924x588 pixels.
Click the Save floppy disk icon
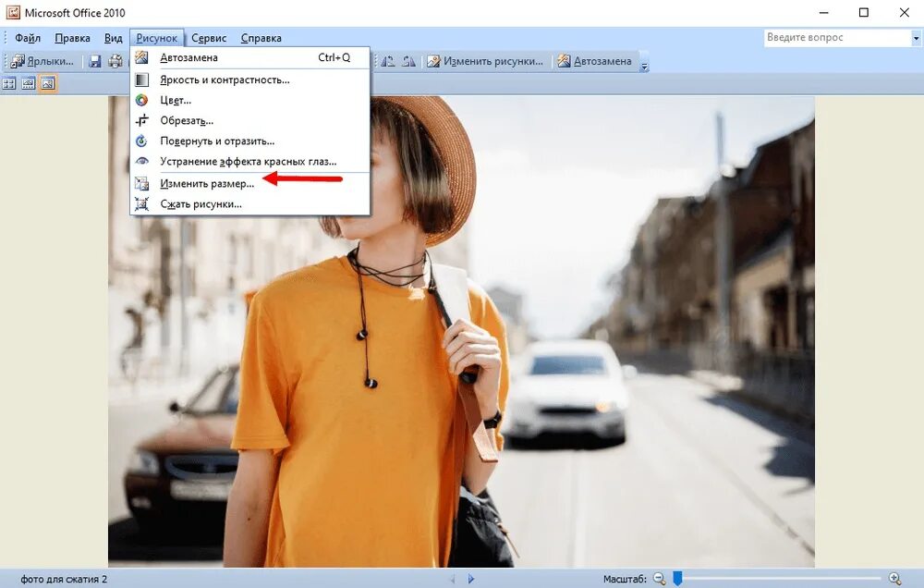tap(95, 61)
